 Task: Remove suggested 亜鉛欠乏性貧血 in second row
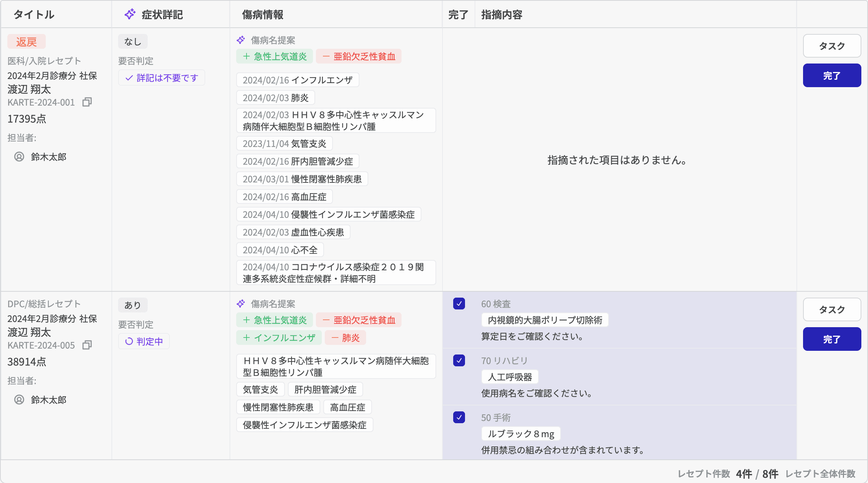359,320
